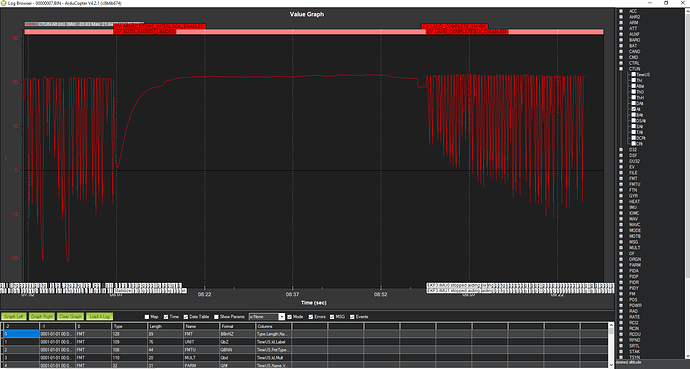Toggle the Data Table checkbox
The image size is (690, 369).
coord(186,317)
